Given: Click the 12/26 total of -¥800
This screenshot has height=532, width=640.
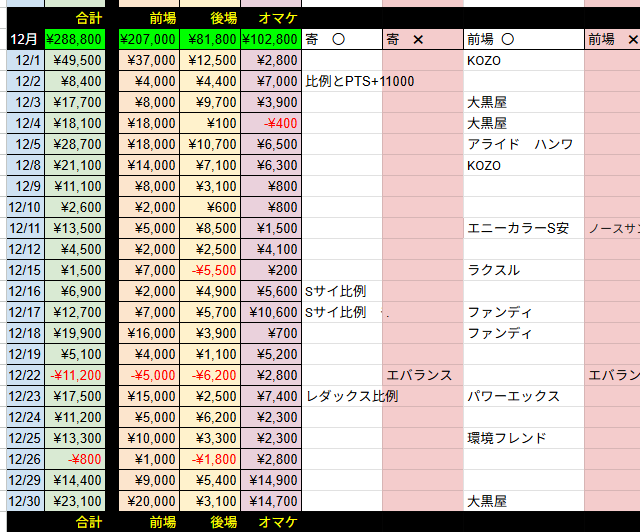Looking at the screenshot, I should (75, 459).
